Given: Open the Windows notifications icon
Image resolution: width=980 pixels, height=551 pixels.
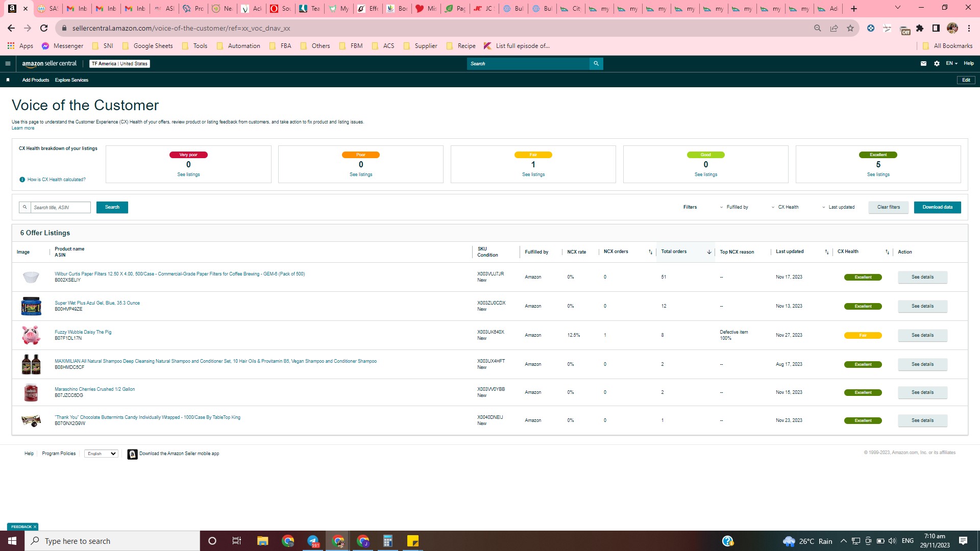Looking at the screenshot, I should [x=963, y=541].
